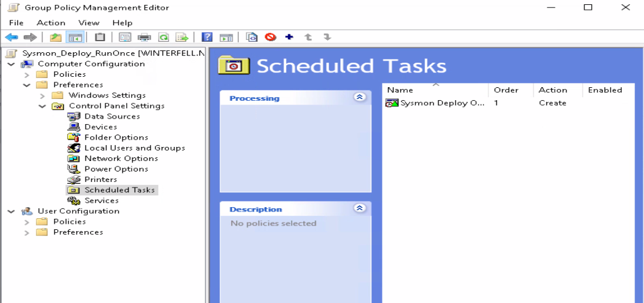The width and height of the screenshot is (644, 303).
Task: Collapse the Processing panel chevron
Action: [x=360, y=98]
